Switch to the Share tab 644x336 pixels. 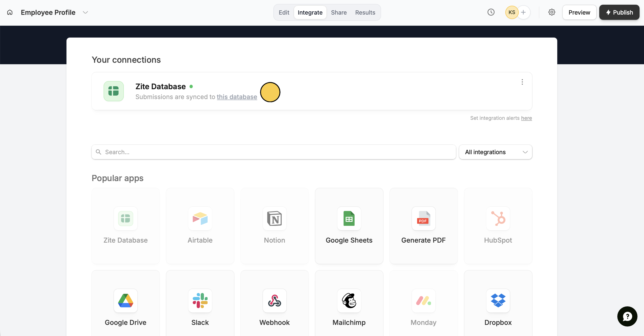[x=339, y=12]
